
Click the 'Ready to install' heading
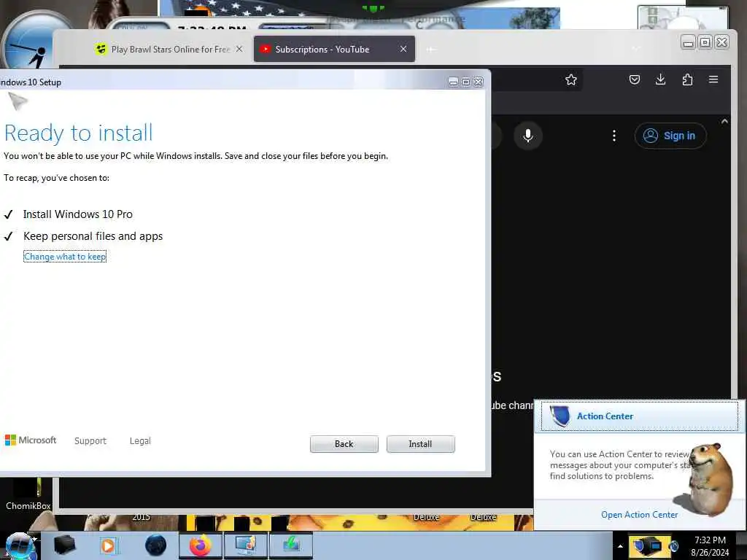(x=79, y=133)
